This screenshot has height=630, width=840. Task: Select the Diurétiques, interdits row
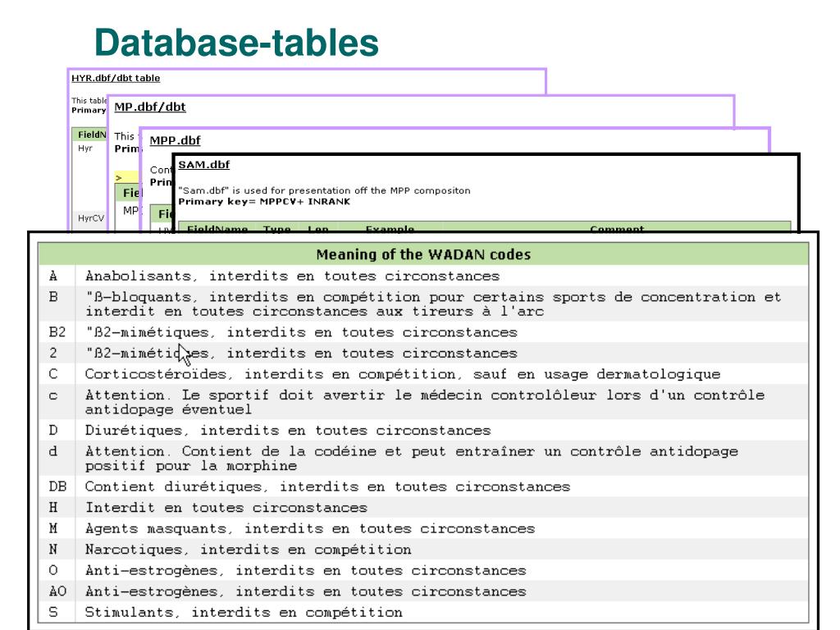point(288,431)
